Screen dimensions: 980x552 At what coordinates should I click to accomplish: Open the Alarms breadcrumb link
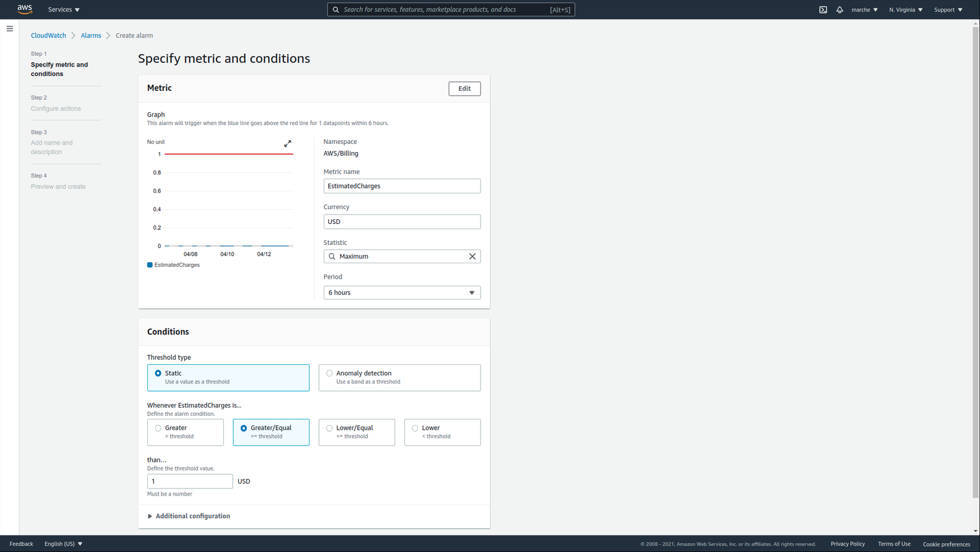pyautogui.click(x=91, y=36)
